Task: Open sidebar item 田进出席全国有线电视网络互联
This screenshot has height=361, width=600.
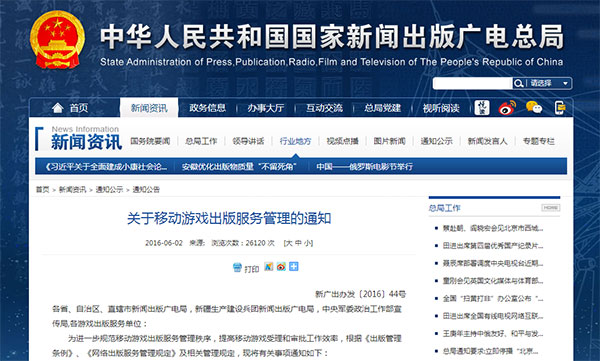Action: [493, 316]
